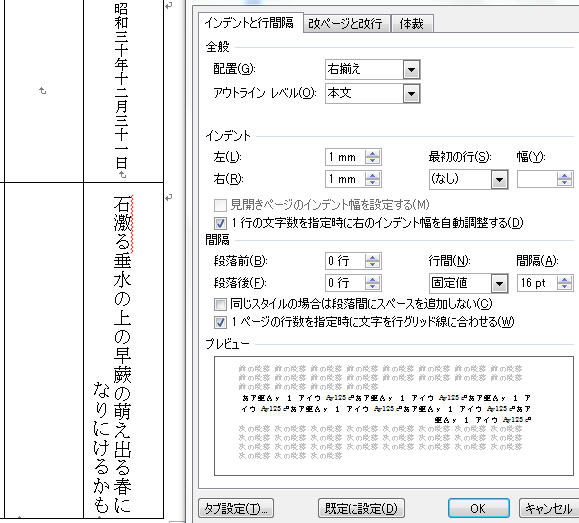The width and height of the screenshot is (579, 523).
Task: Increase the 左 indent with the up spinner
Action: (x=372, y=153)
